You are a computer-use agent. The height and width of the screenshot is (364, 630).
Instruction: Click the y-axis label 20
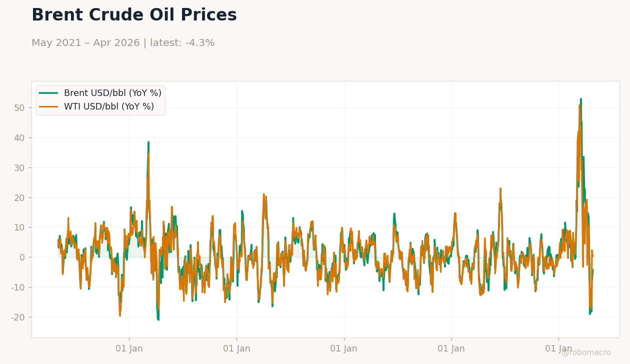click(x=19, y=198)
